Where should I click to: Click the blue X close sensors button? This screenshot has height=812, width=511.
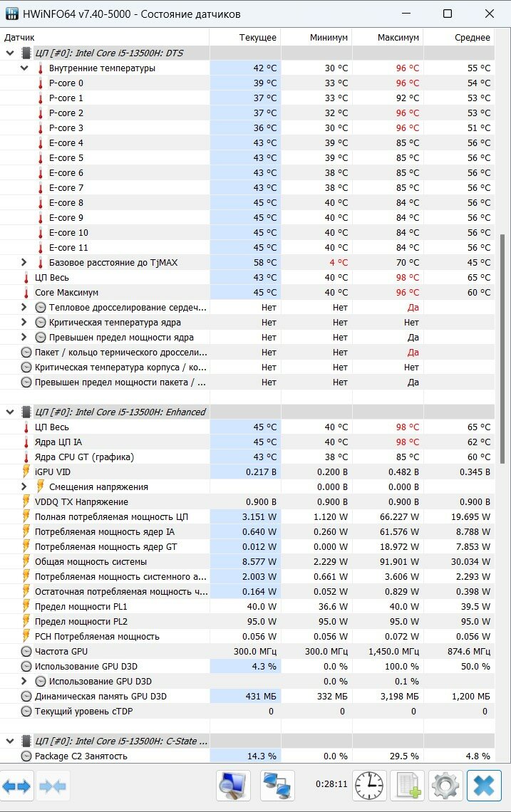pos(484,786)
